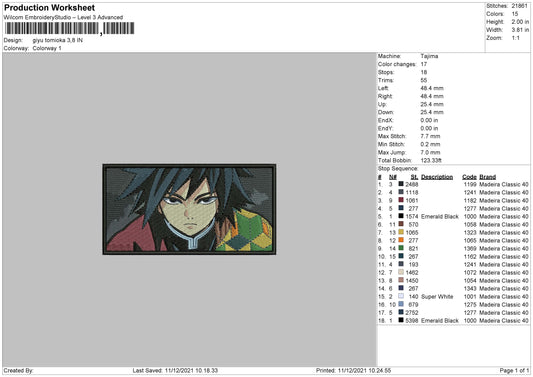This screenshot has height=377, width=533.
Task: Click the Stop Sequence label
Action: [x=398, y=169]
